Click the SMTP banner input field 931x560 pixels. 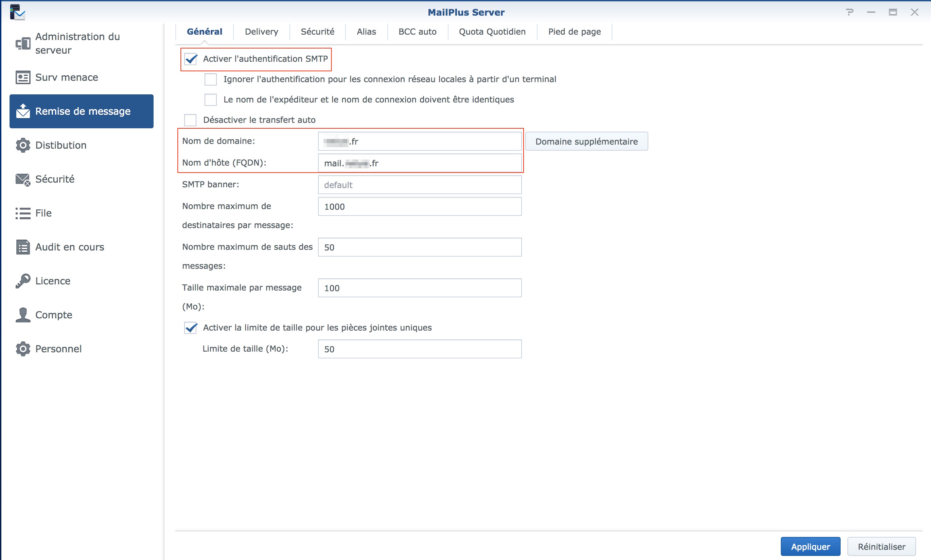pyautogui.click(x=419, y=185)
